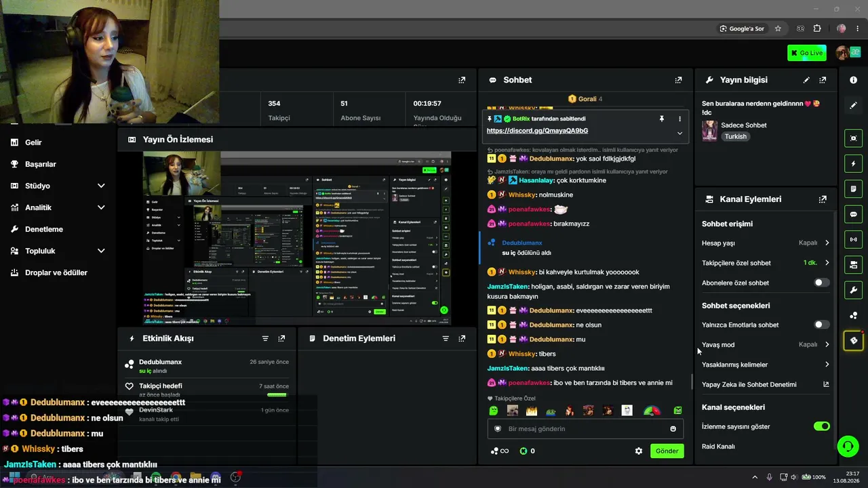Screen dimensions: 868x488
Task: Open the info icon in the right toolbar
Action: coord(853,80)
